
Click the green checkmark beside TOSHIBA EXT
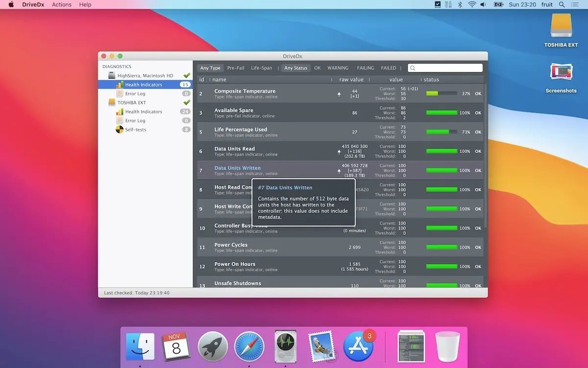(186, 103)
